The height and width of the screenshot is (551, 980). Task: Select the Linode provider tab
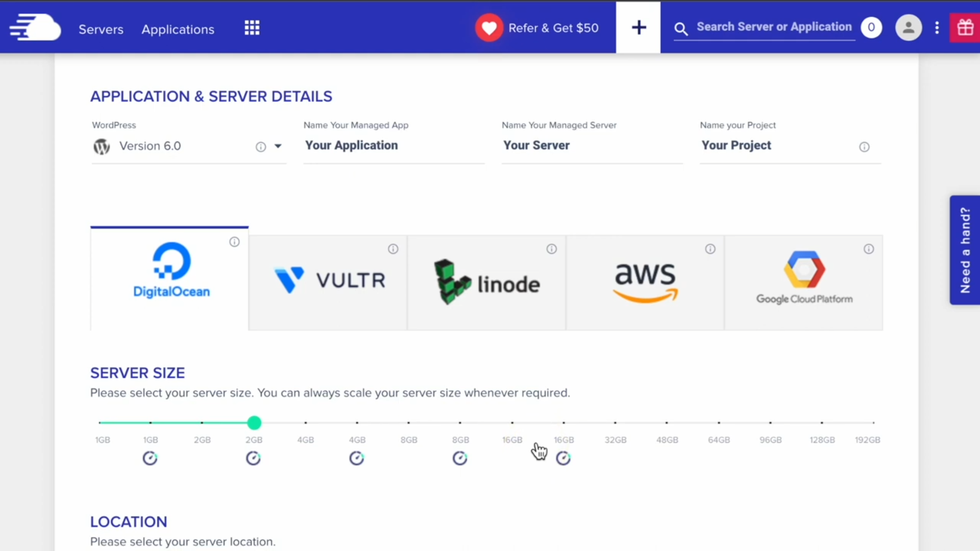(x=486, y=283)
